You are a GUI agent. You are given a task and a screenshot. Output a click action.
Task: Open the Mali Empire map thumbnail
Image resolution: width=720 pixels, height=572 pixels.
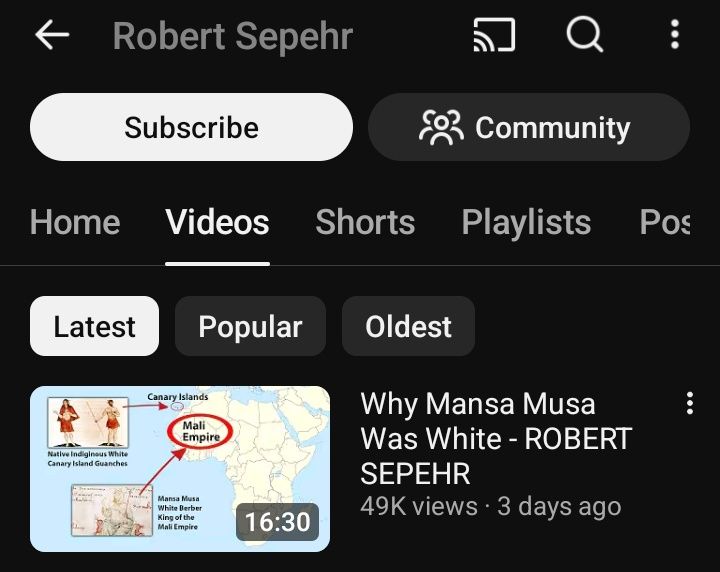180,469
